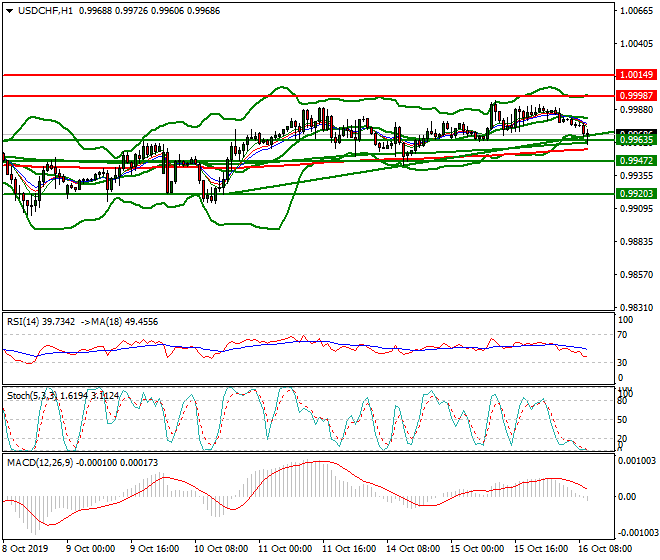
Task: Click the Stochastic scale value 50
Action: coord(622,420)
